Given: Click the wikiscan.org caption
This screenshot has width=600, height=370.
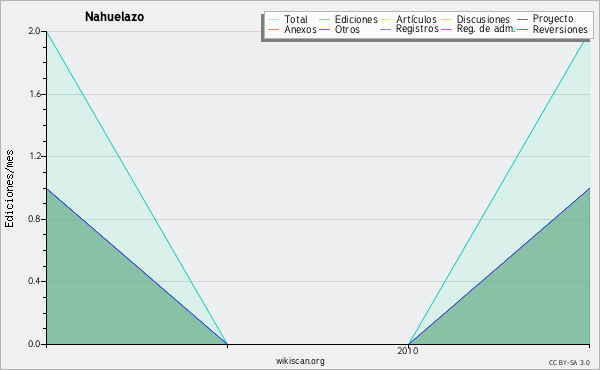Looking at the screenshot, I should click(x=300, y=361).
